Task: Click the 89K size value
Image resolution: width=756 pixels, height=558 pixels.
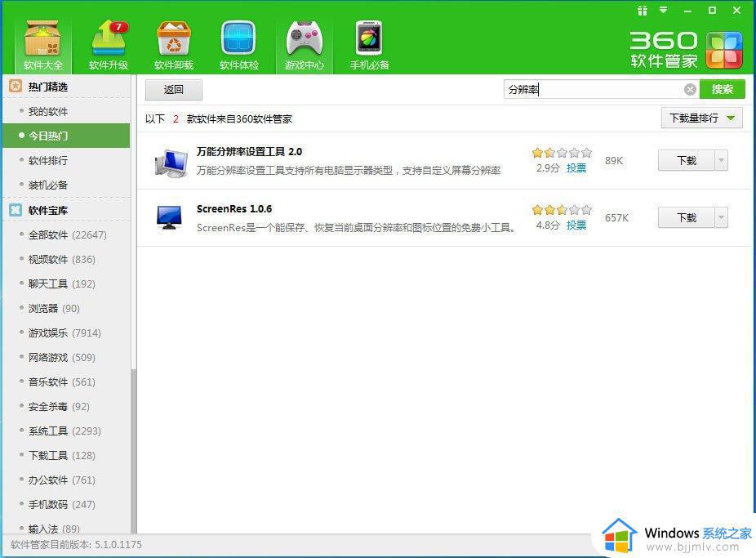Action: point(614,161)
